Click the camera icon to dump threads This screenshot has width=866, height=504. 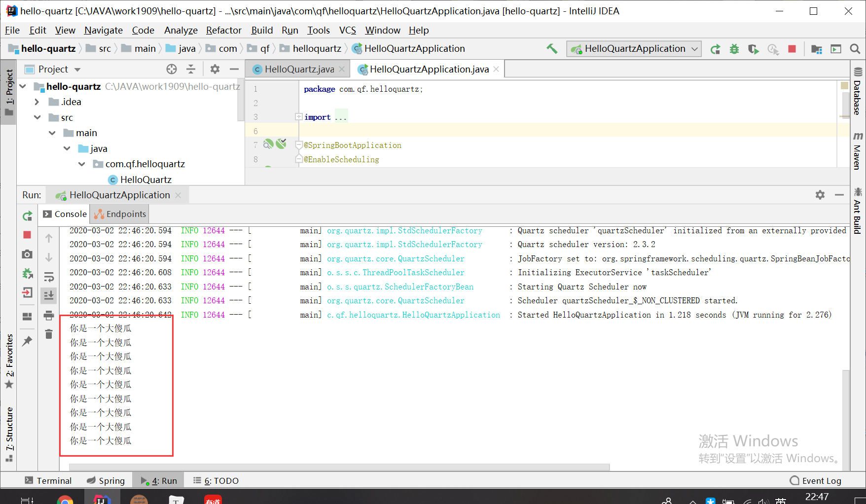[x=28, y=254]
